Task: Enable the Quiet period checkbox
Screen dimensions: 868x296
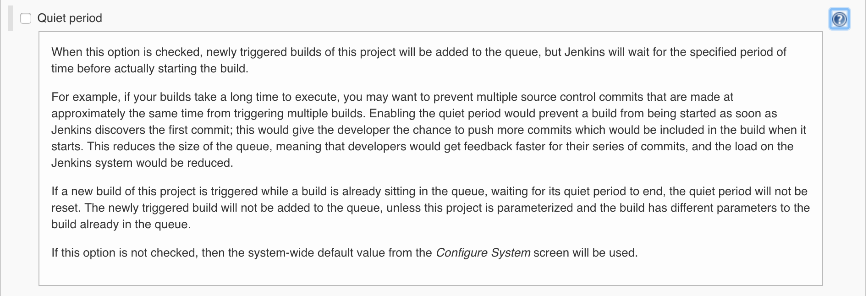Action: pyautogui.click(x=26, y=18)
